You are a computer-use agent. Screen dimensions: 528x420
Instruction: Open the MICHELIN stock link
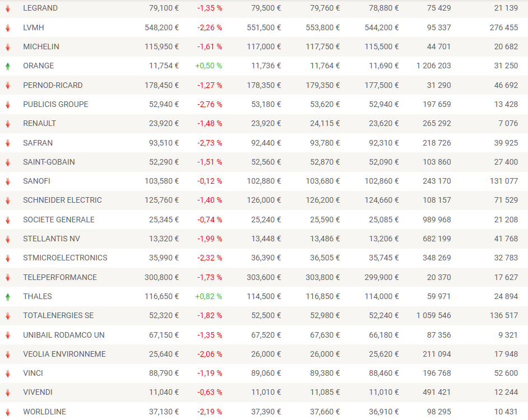[41, 47]
